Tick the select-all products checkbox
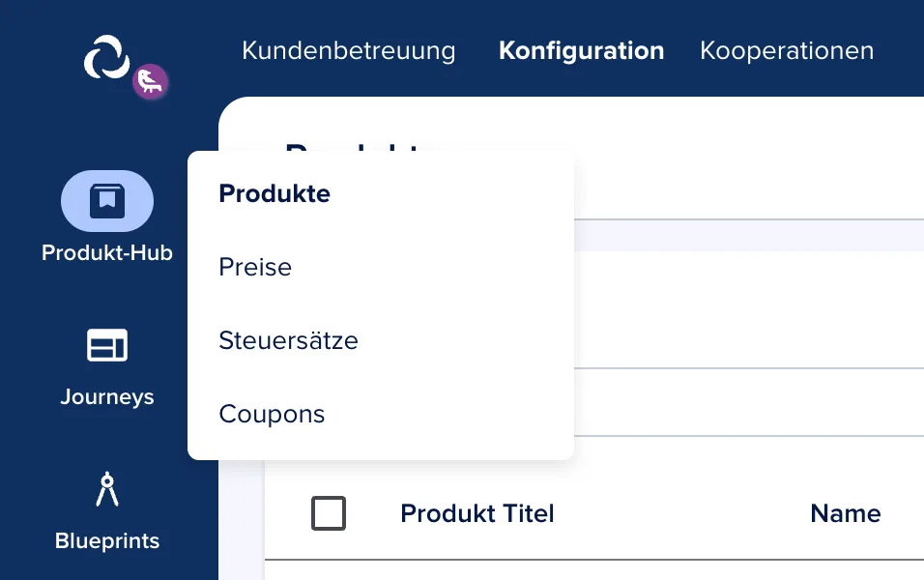Screen dimensions: 924x580 click(x=329, y=513)
